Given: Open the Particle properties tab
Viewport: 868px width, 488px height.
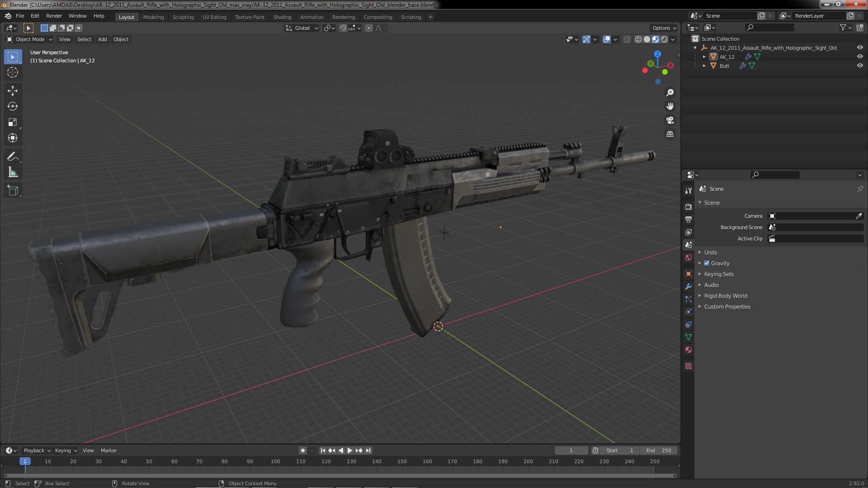Looking at the screenshot, I should click(x=688, y=299).
